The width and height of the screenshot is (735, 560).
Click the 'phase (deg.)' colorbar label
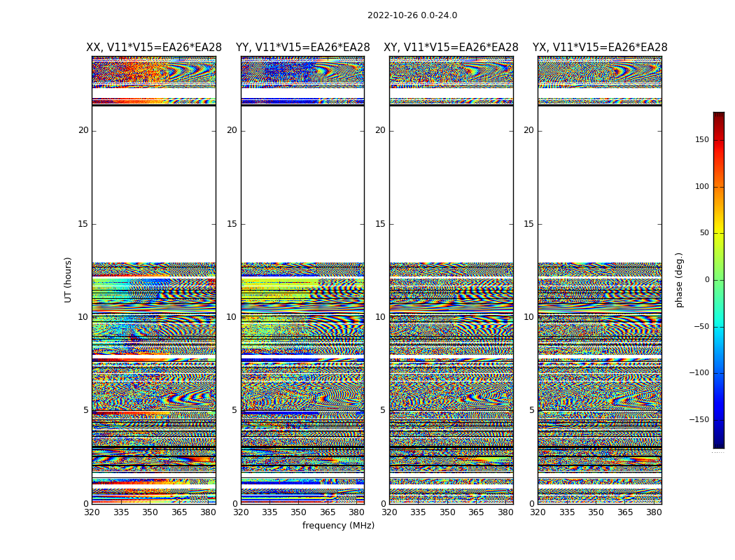pos(679,280)
